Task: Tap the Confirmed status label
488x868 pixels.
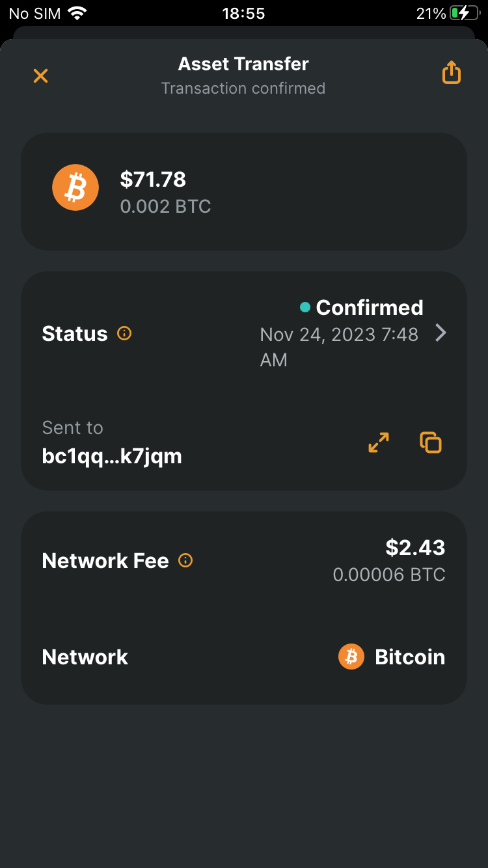Action: (x=369, y=307)
